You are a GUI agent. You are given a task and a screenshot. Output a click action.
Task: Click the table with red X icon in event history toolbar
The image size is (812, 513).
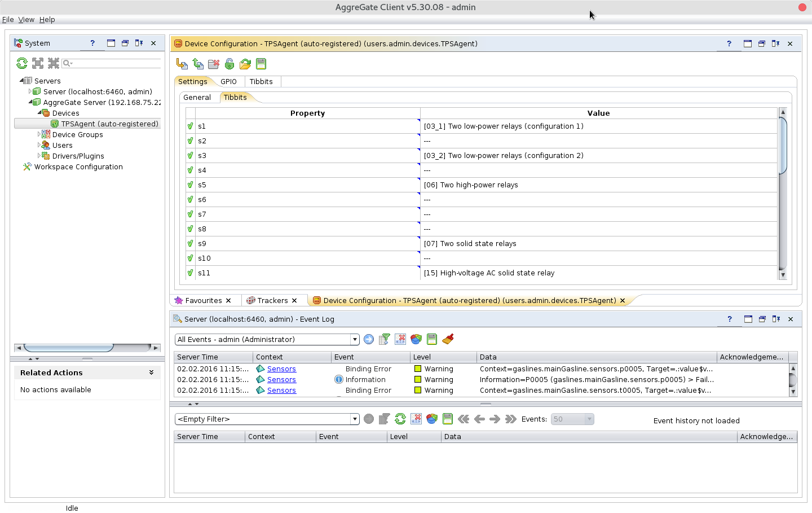coord(416,419)
